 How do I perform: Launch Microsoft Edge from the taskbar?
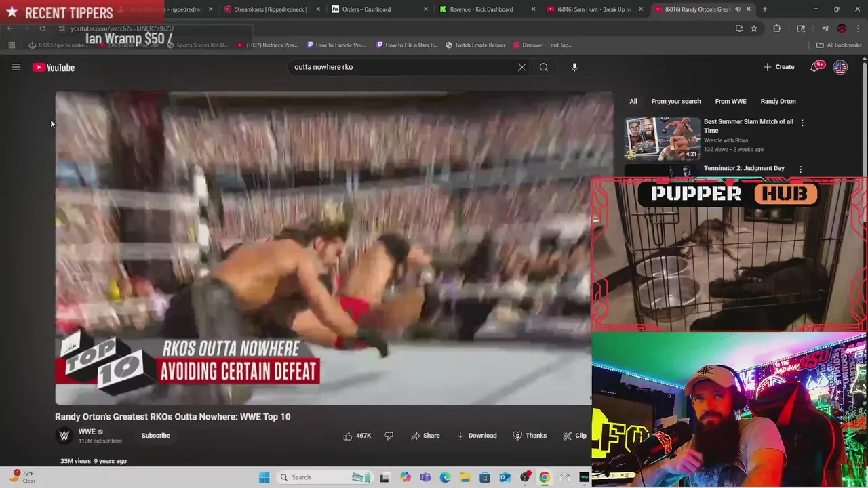(445, 477)
